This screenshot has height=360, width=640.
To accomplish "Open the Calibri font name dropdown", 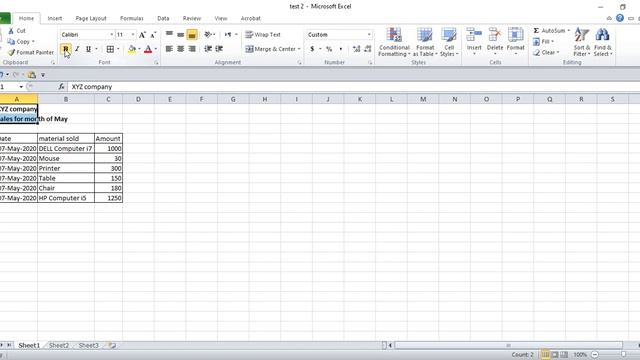I will (x=111, y=35).
